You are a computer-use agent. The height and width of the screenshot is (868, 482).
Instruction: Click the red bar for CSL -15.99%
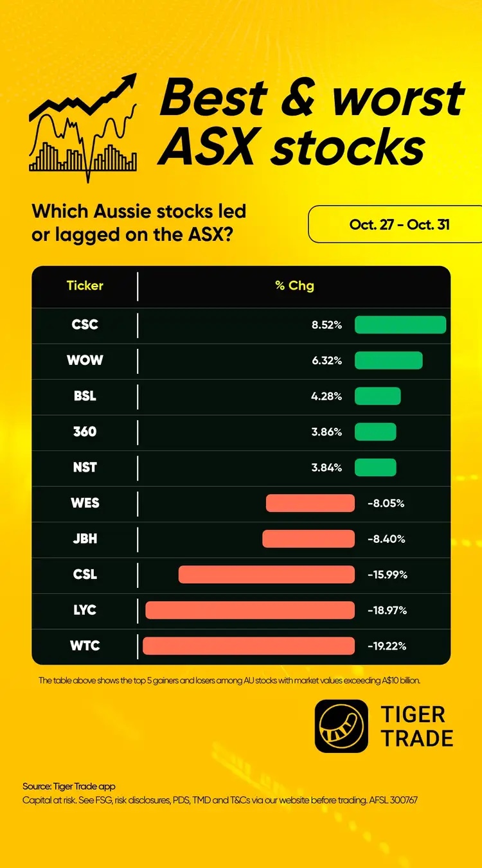(267, 574)
